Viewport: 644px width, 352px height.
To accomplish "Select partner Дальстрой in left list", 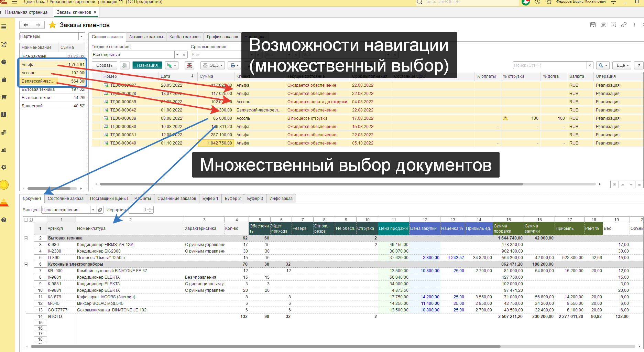I will coord(52,106).
